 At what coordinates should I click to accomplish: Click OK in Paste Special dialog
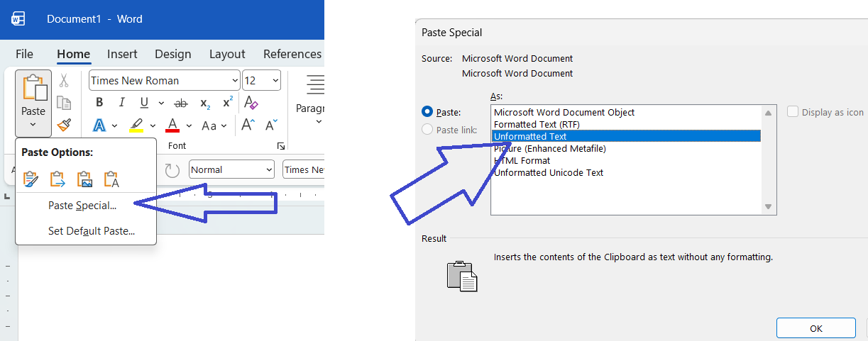click(x=815, y=328)
